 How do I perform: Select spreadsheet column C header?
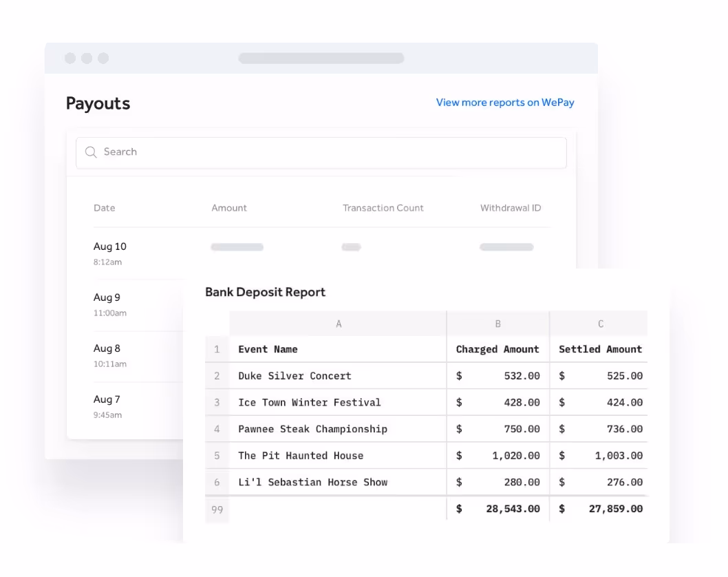coord(599,324)
